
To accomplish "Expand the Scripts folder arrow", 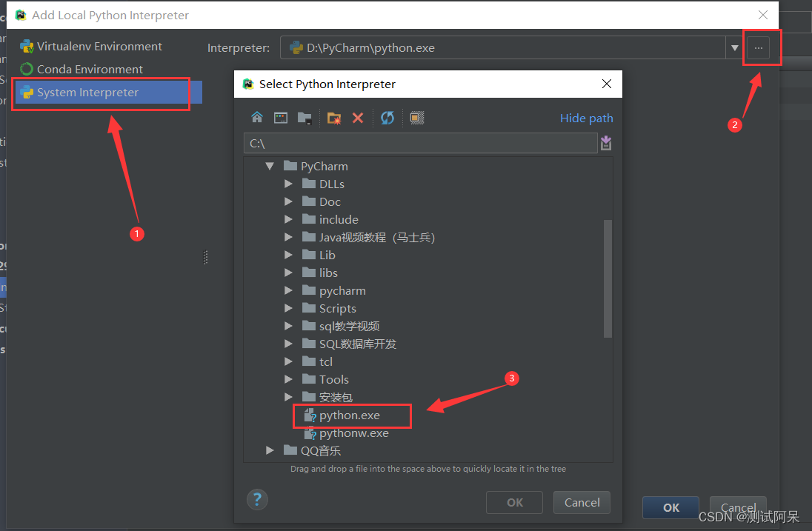I will coord(288,308).
